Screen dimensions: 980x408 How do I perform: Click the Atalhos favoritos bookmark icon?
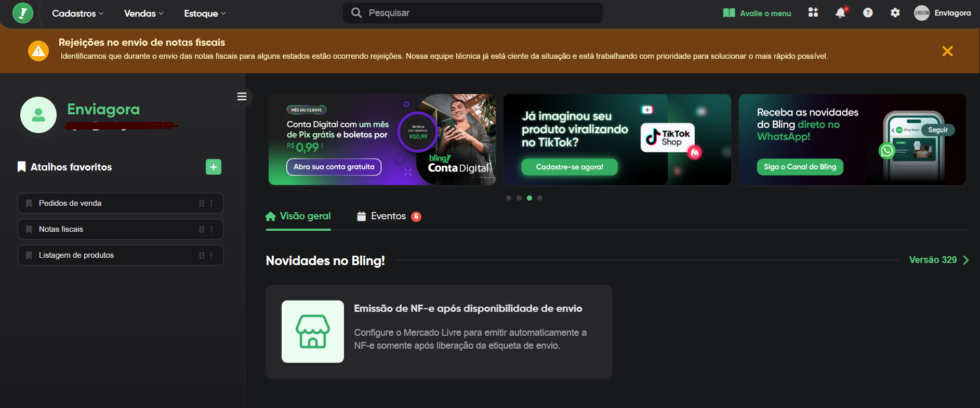tap(21, 167)
